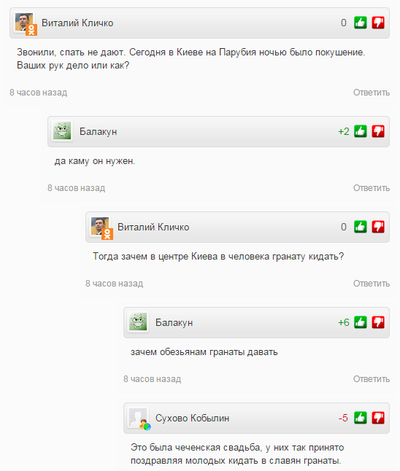This screenshot has width=400, height=471.
Task: Dislike Сухово Кобылин's -5 comment
Action: [x=378, y=418]
